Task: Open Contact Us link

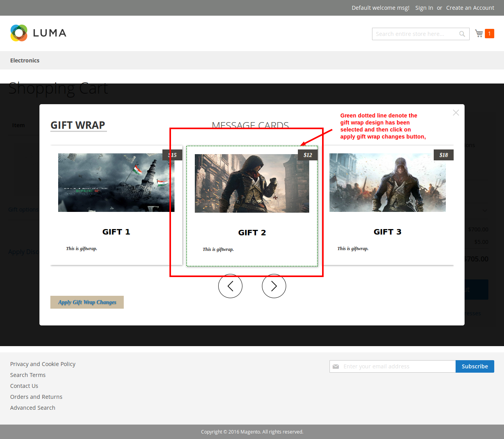Action: coord(24,386)
